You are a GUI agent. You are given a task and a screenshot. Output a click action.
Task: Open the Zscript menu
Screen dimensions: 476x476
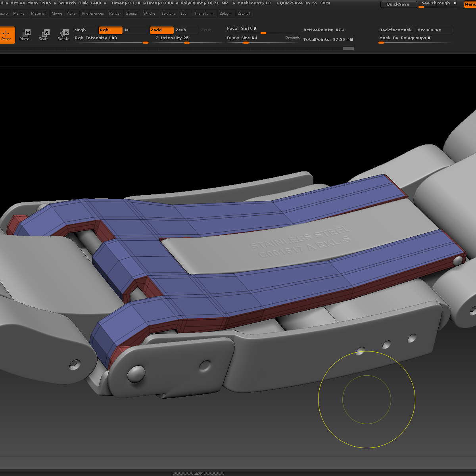click(244, 13)
